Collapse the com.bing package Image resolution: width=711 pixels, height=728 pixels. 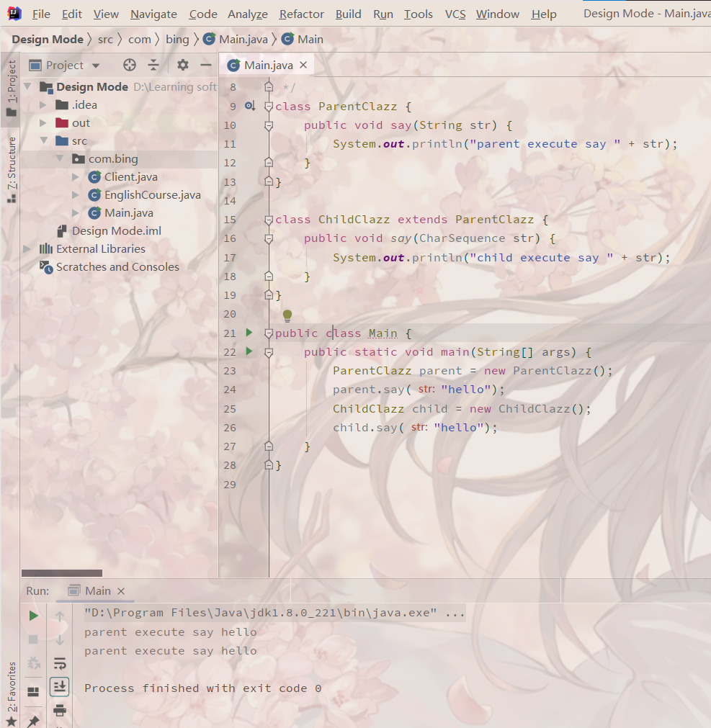60,158
